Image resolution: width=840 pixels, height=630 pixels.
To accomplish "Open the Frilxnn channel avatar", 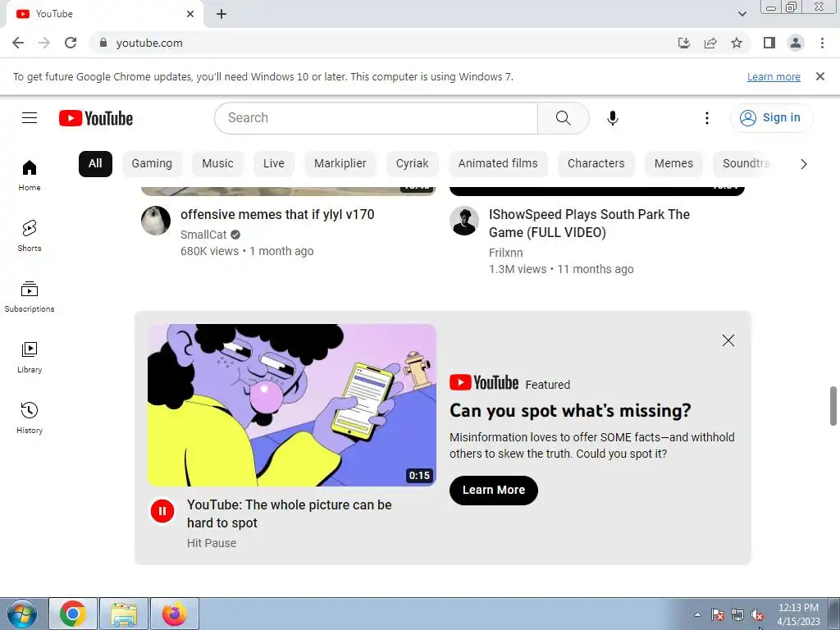I will point(464,220).
